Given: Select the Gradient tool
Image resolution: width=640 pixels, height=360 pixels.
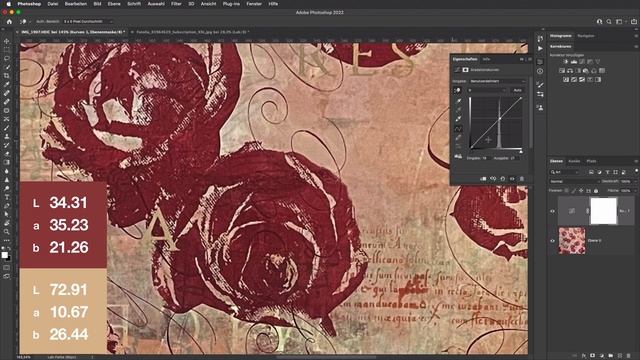Looking at the screenshot, I should tap(7, 162).
